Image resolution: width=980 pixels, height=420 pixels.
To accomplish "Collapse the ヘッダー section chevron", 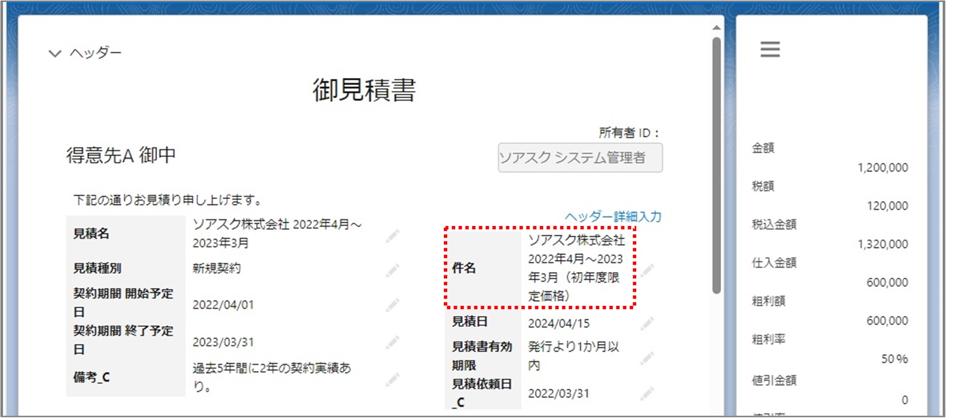I will point(55,53).
